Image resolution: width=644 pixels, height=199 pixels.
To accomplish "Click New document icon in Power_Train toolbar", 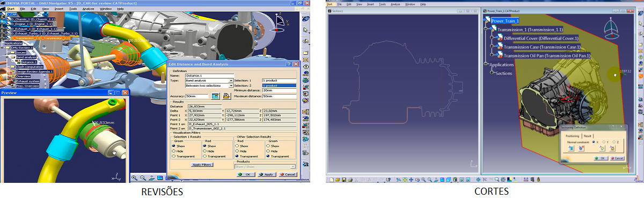I will coord(332,180).
